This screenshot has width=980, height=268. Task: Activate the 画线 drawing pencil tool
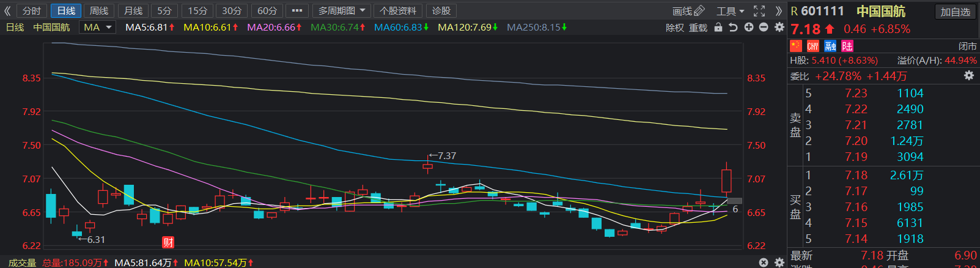point(689,11)
